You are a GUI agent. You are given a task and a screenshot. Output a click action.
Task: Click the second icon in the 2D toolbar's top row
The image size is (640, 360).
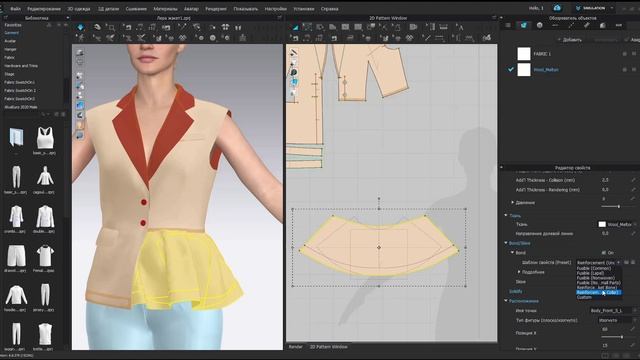pos(307,27)
